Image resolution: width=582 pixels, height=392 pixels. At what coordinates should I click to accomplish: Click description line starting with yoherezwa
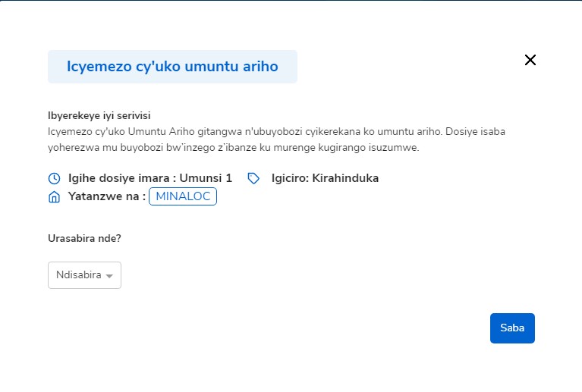point(228,147)
